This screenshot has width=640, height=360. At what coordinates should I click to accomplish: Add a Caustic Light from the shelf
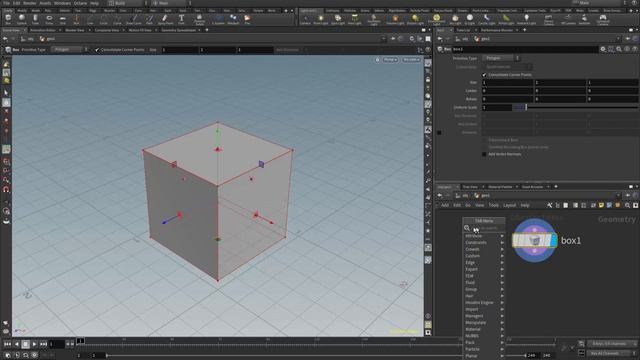click(x=487, y=19)
